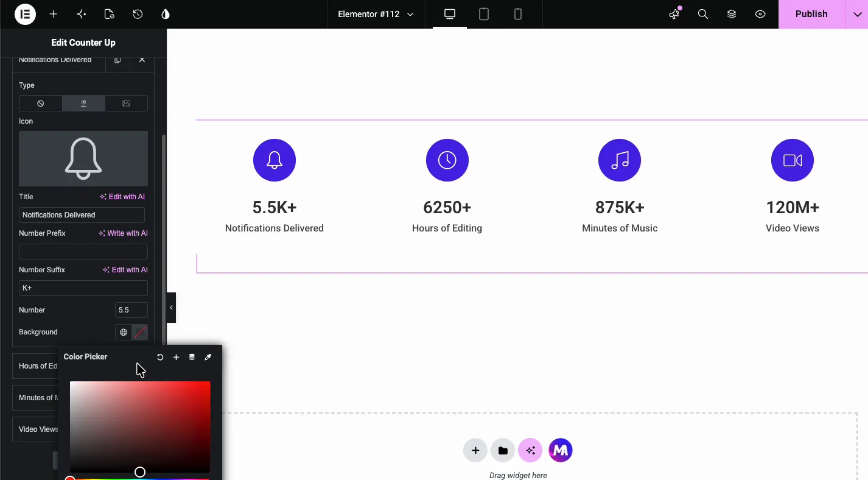Reset color using the Color Picker undo icon

coord(160,357)
